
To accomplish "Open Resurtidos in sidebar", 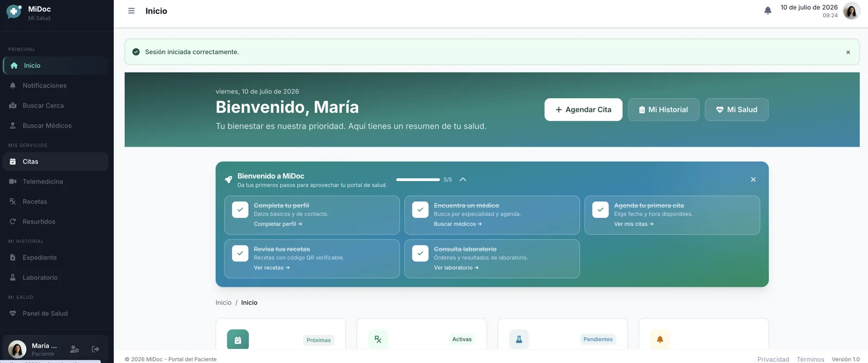I will (56, 222).
